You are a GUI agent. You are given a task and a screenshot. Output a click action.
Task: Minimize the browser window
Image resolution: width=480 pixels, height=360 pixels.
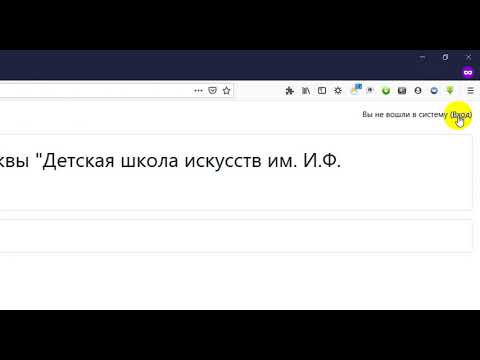click(422, 57)
